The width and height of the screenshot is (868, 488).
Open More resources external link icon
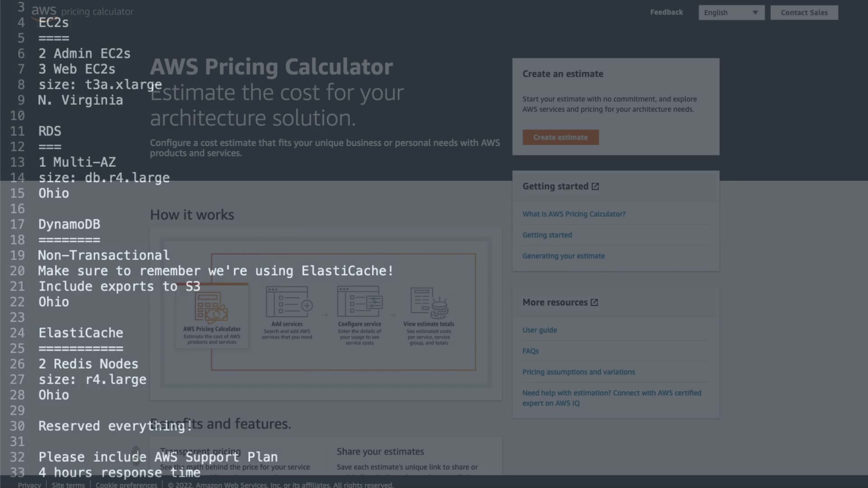point(594,303)
